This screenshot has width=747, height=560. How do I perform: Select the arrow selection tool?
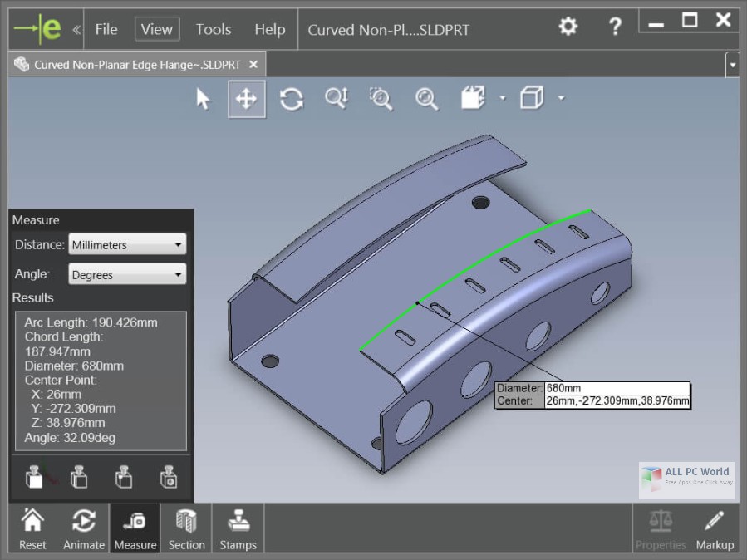(x=202, y=100)
